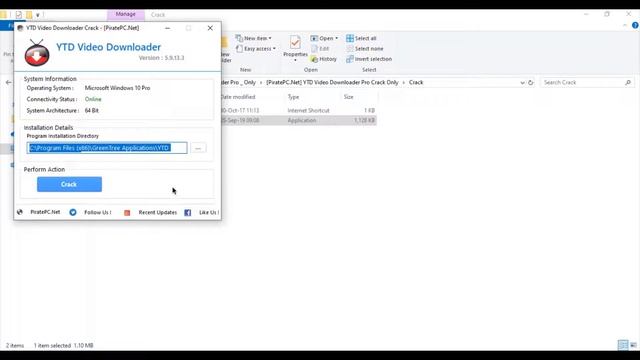The image size is (640, 360).
Task: Click the Crack title tab in Explorer
Action: 158,15
